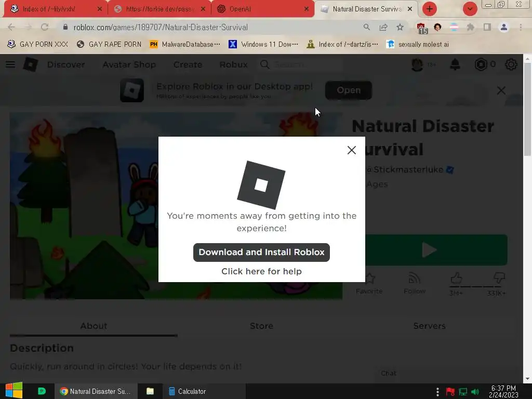Open the Roblox hamburger navigation menu
The height and width of the screenshot is (399, 532).
(10, 64)
